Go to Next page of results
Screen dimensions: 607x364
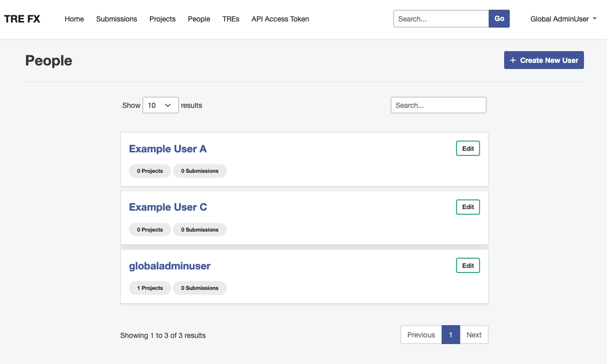(x=474, y=335)
